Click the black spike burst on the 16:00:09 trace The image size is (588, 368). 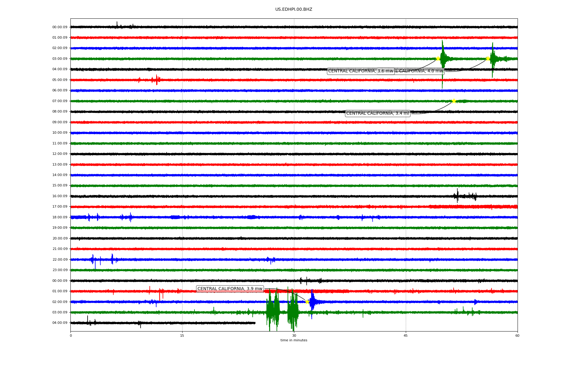(458, 196)
